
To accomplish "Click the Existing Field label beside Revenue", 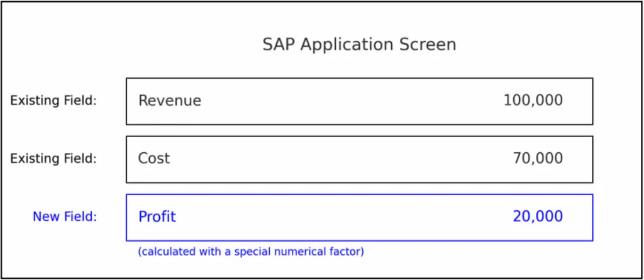I will 53,101.
